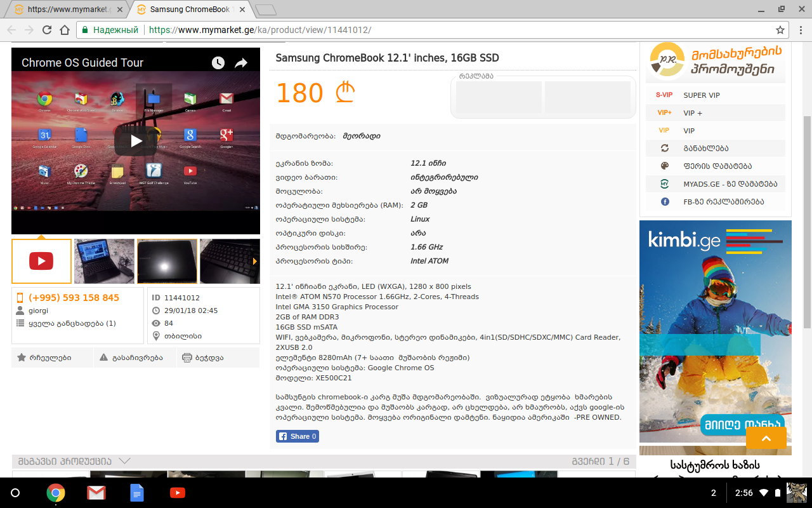Click the listing ID 11441012

coord(182,298)
